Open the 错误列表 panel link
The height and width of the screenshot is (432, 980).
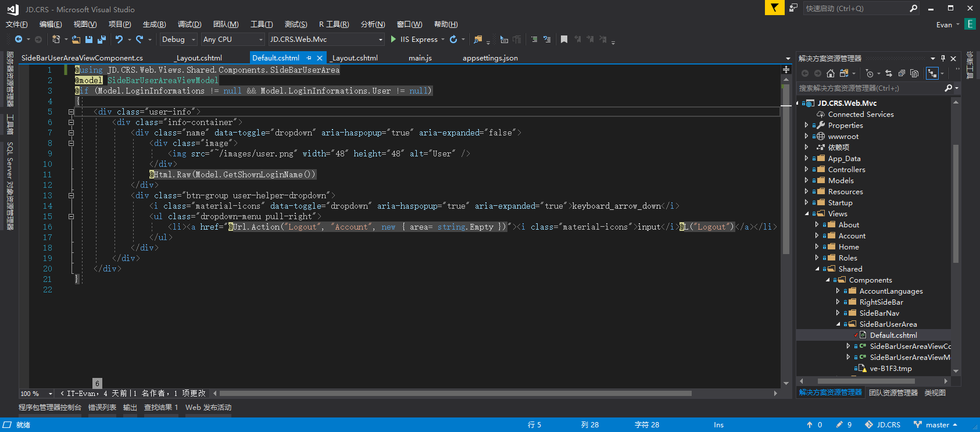pos(102,408)
